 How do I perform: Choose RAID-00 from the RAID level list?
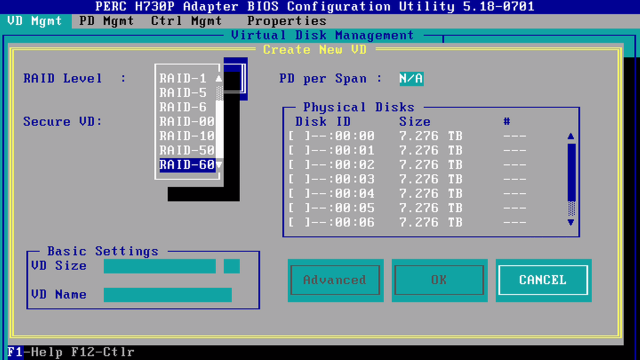click(x=187, y=122)
